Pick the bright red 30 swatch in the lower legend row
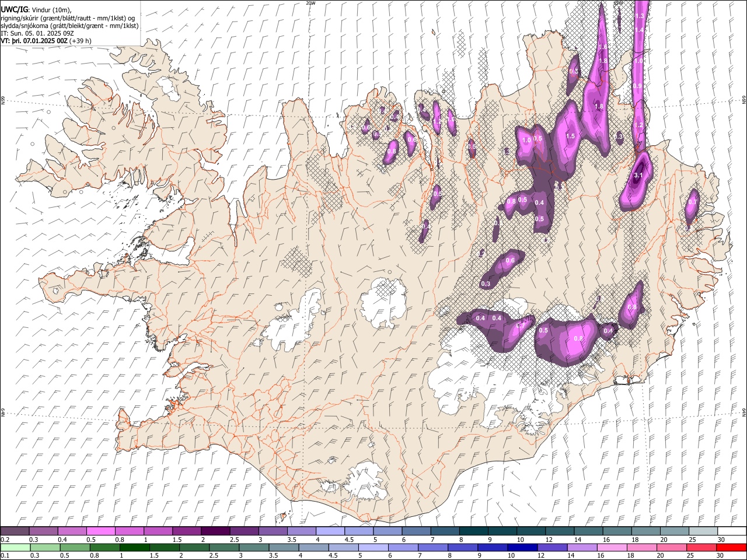 coord(731,547)
